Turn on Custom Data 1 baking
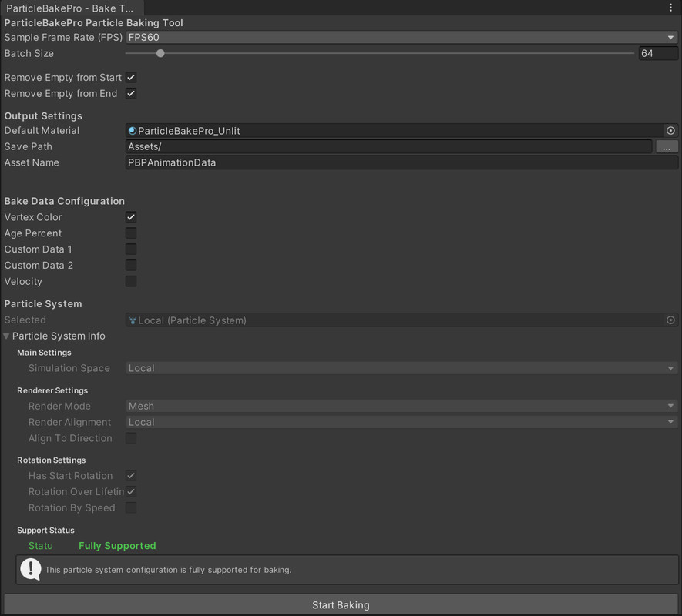The image size is (682, 616). 130,249
